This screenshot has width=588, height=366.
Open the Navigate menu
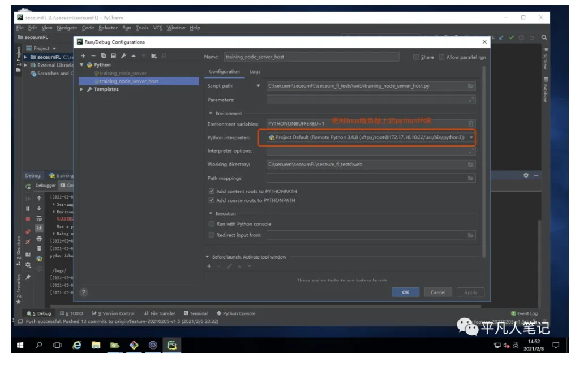click(x=67, y=28)
